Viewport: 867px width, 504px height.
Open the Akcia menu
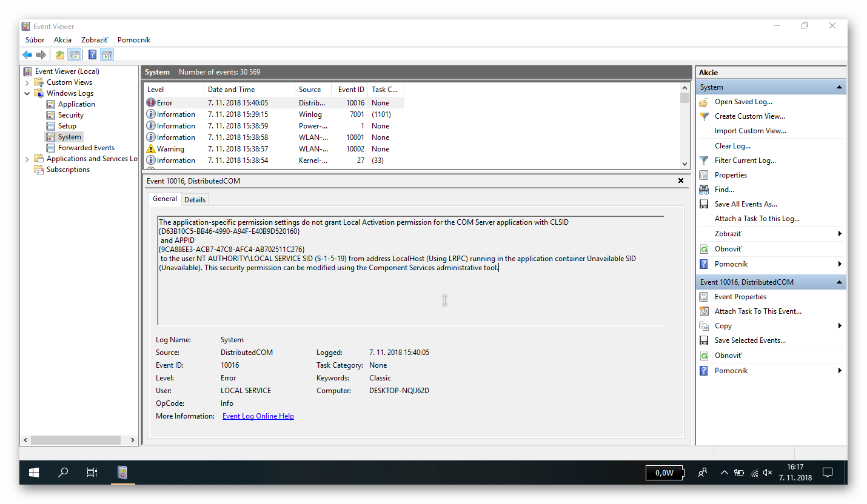(x=62, y=40)
